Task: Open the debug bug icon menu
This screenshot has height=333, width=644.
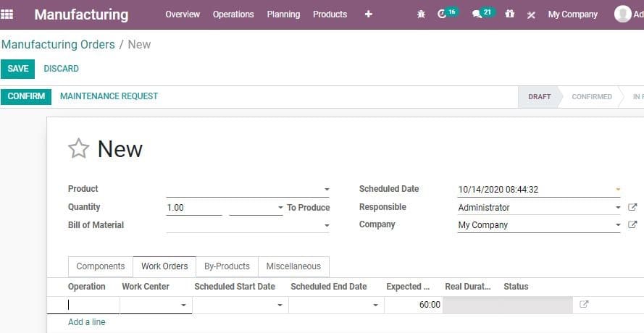Action: [421, 14]
